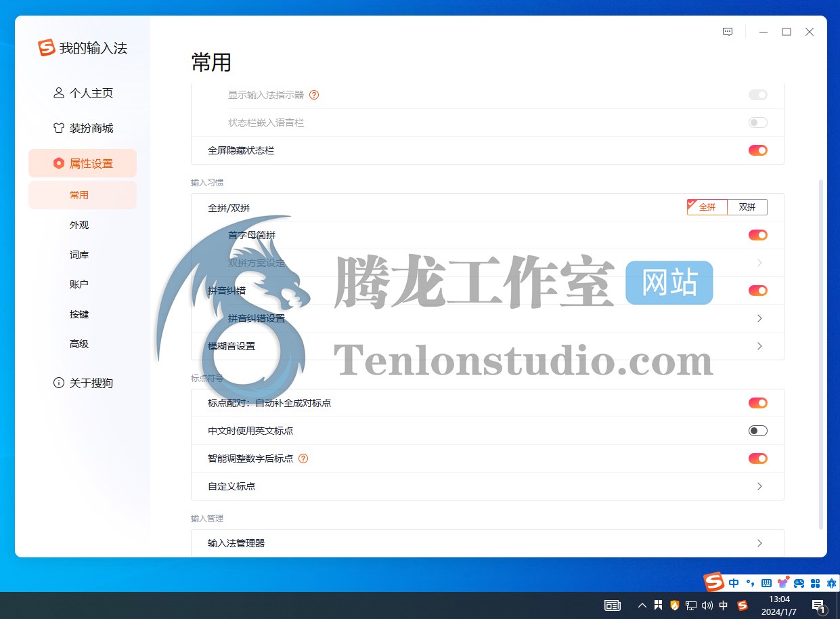The width and height of the screenshot is (840, 619).
Task: Go to the 账户 settings tab
Action: coord(79,284)
